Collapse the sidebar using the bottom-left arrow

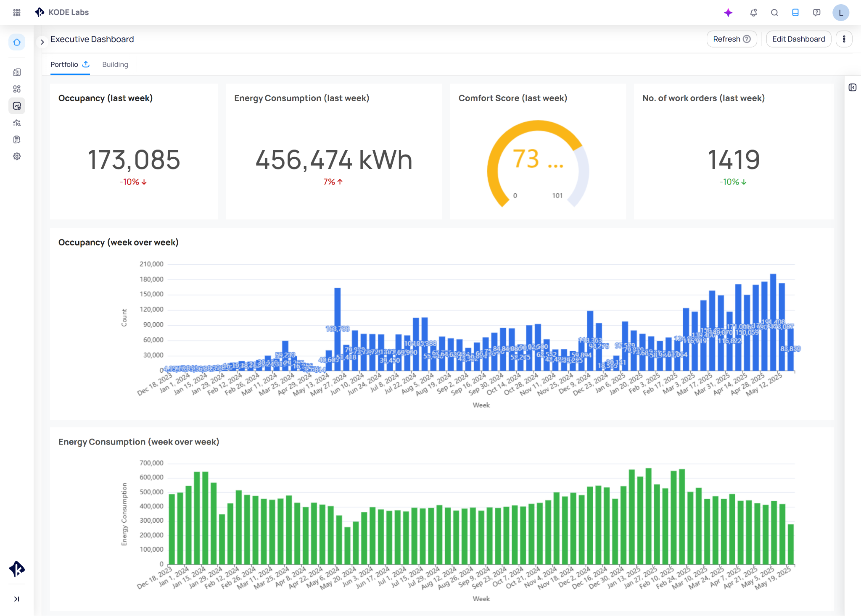tap(17, 599)
